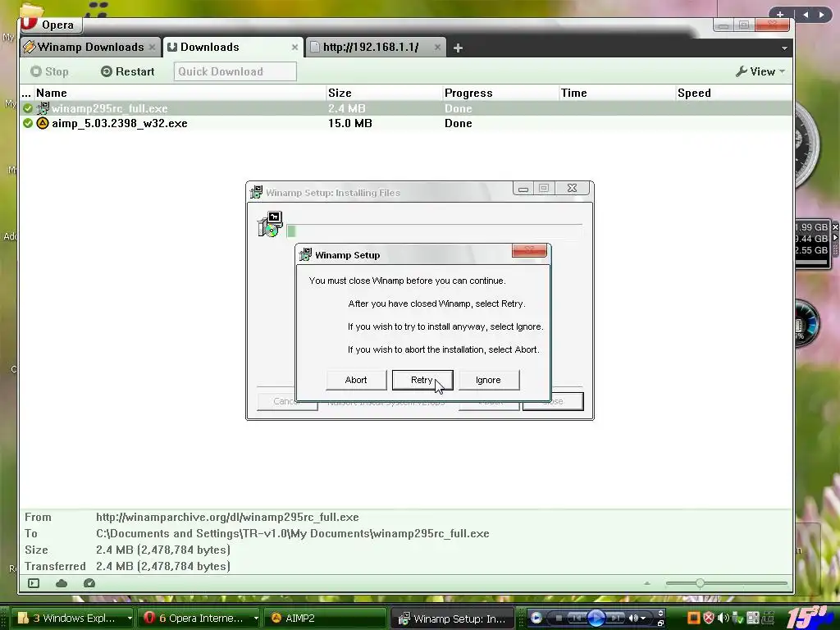
Task: Click the right arrow at top-right corner
Action: (822, 15)
